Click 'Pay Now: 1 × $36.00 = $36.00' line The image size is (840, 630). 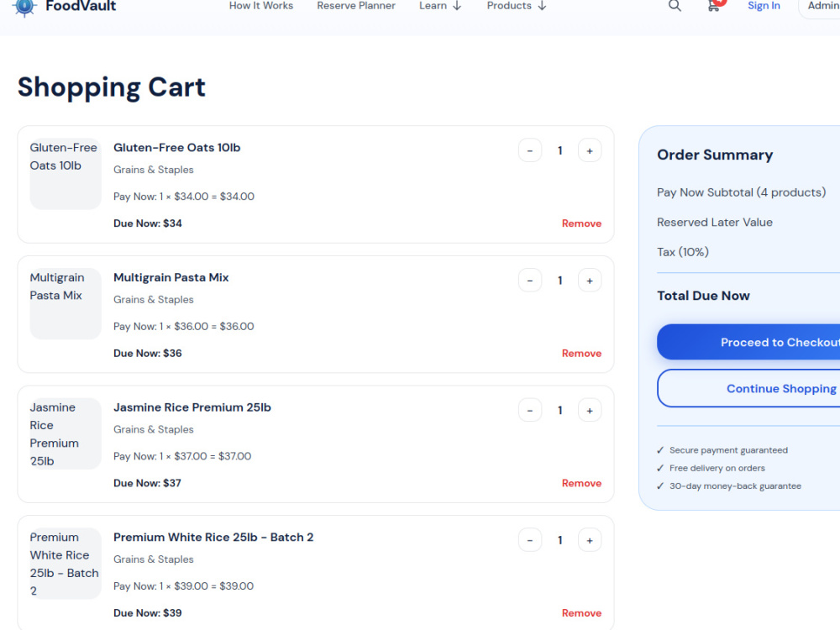[x=184, y=326]
